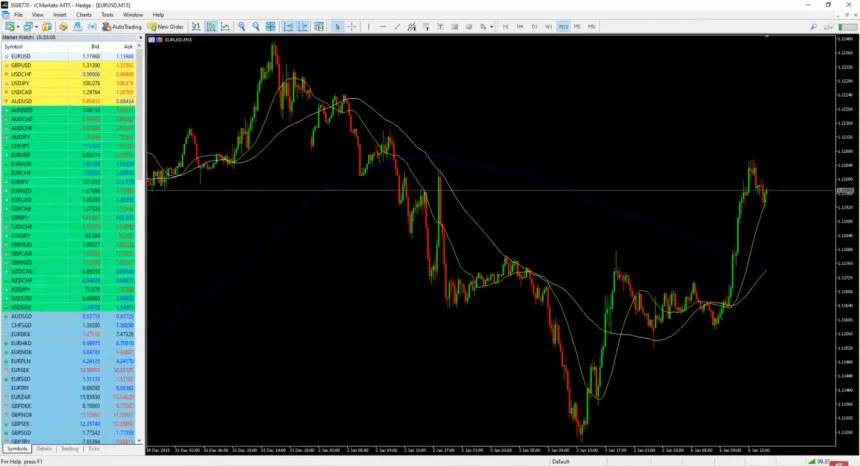Toggle the M15 timeframe button
Viewport: 860px width, 466px height.
(x=563, y=26)
